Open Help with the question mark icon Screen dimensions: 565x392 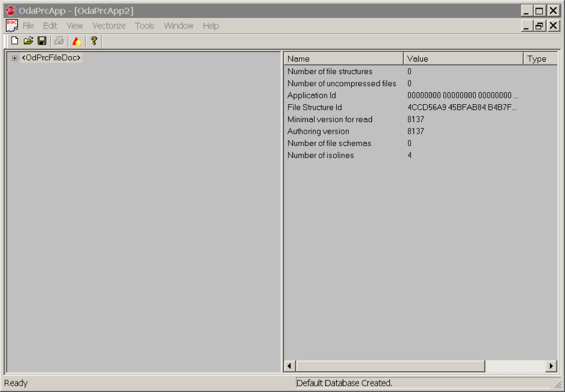[x=94, y=41]
